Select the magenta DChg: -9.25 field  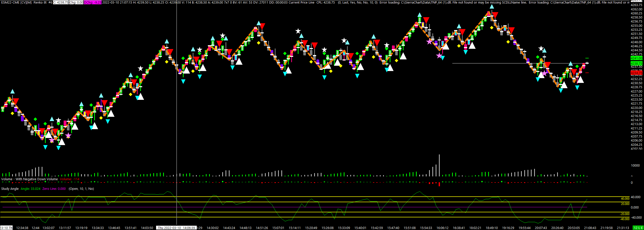93,3
